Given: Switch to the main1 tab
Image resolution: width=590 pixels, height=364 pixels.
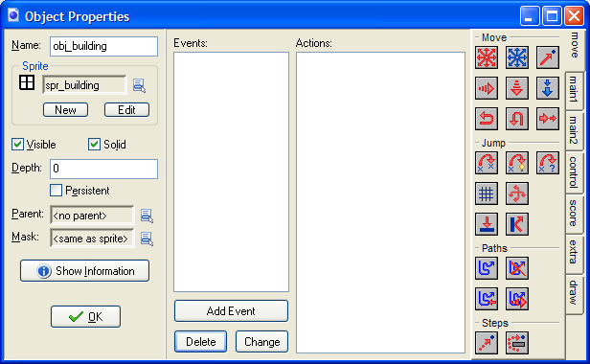Looking at the screenshot, I should point(574,90).
